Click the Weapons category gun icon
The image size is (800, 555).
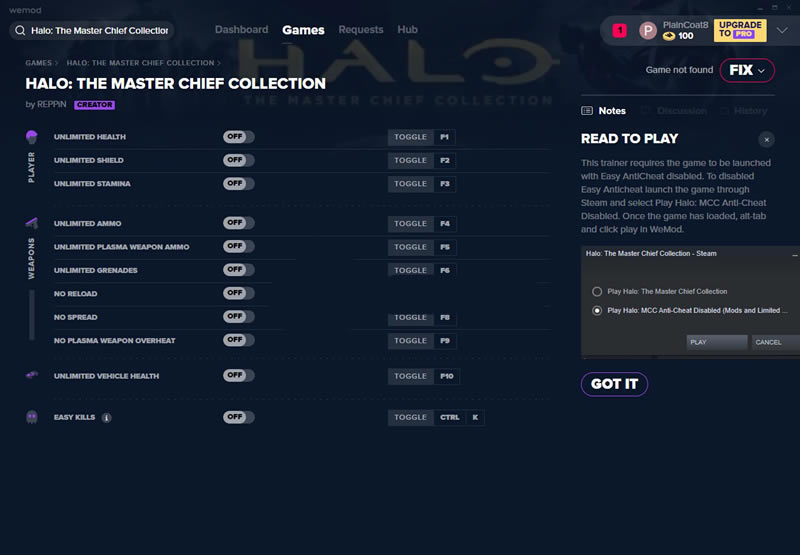(32, 223)
